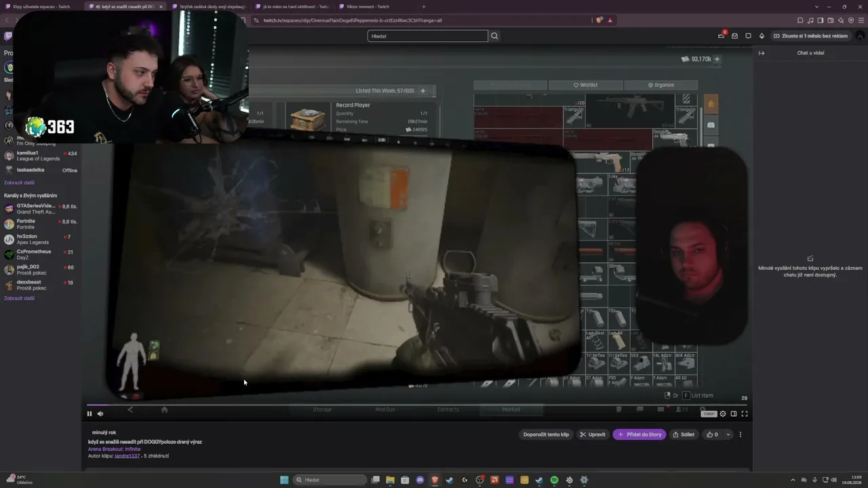Screen dimensions: 868x488
Task: Expand Zobrazit další under live channels
Action: tap(19, 298)
